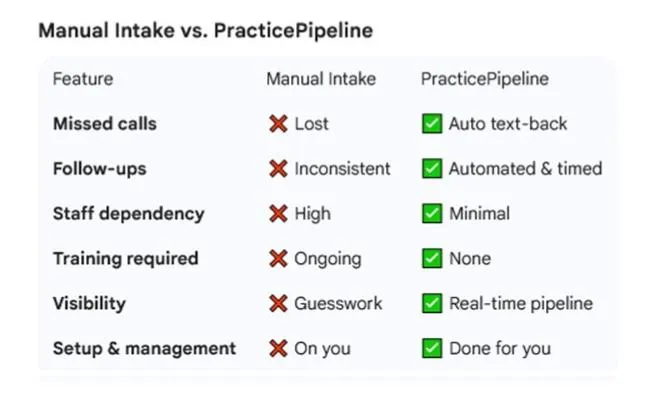
Task: Click green checkmark next to Automated & timed
Action: pos(432,169)
